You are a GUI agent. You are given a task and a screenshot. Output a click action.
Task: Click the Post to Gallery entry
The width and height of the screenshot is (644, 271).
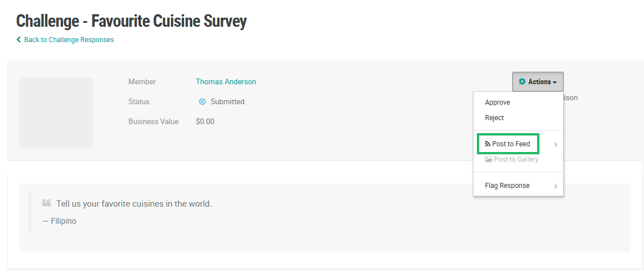pyautogui.click(x=516, y=159)
